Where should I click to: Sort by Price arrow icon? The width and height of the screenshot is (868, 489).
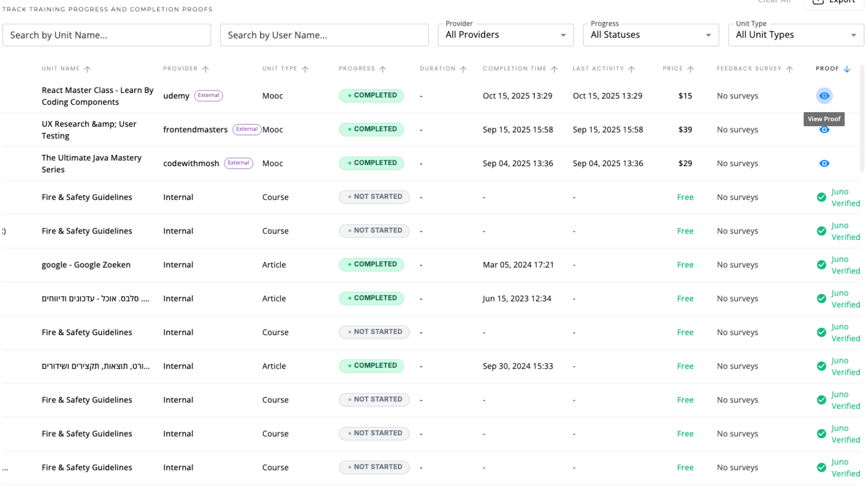pos(690,69)
